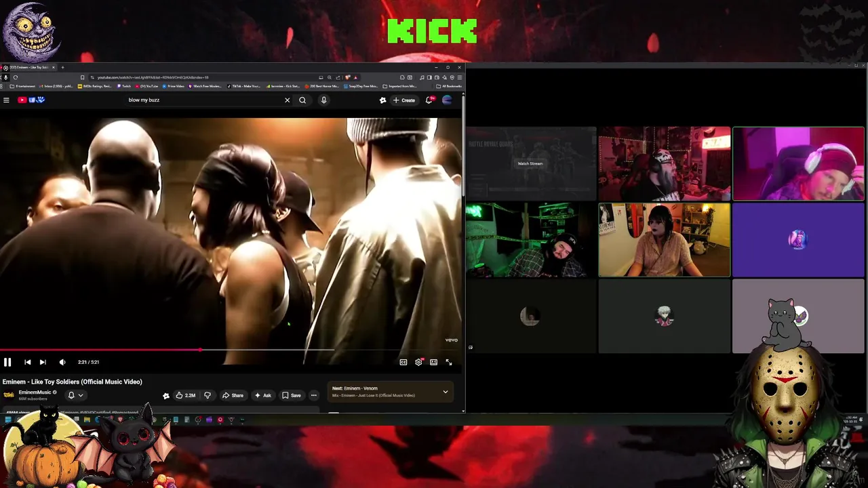The height and width of the screenshot is (488, 868).
Task: Expand the channel notification bell dropdown
Action: click(75, 395)
